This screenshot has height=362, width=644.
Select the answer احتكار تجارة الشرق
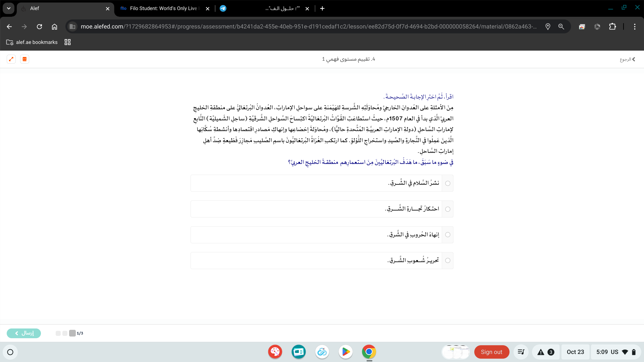(x=447, y=209)
